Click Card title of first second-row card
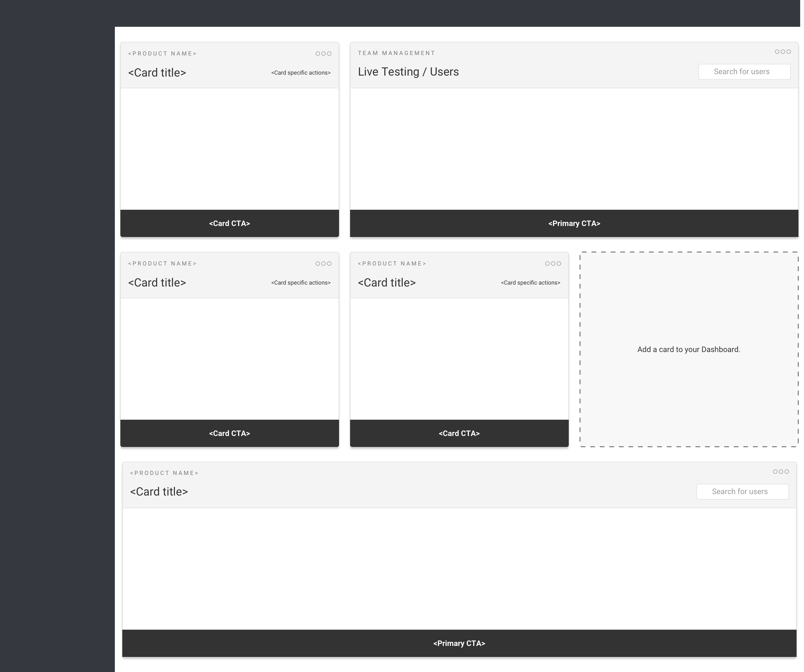Screen dimensions: 804x672 (157, 283)
